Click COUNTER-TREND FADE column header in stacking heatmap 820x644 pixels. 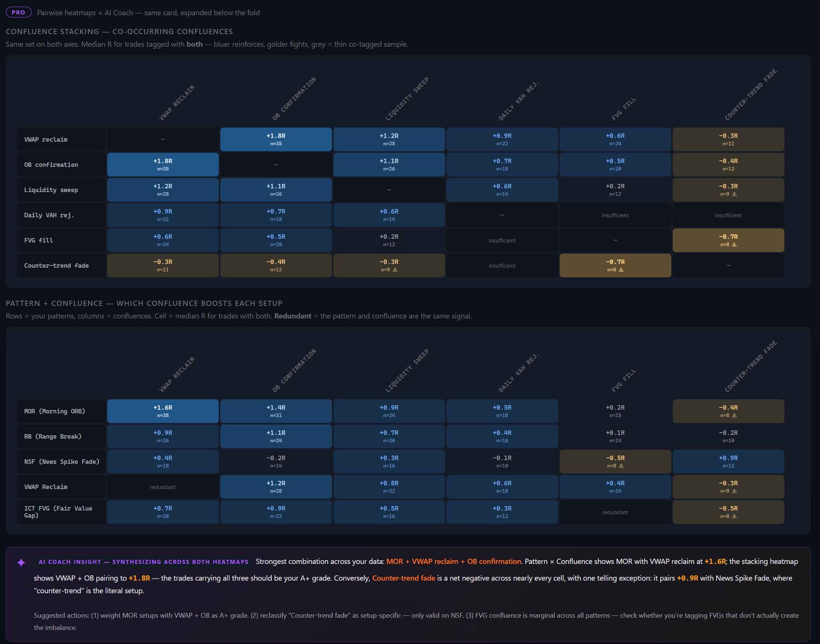click(751, 95)
